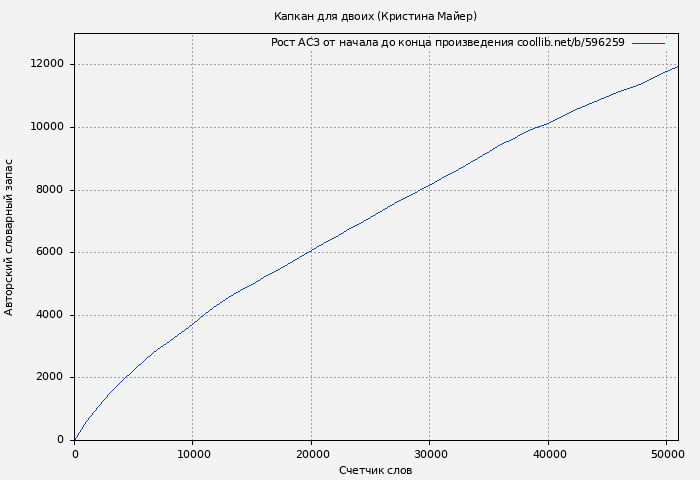Click the y-axis tick label 8000

[50, 190]
